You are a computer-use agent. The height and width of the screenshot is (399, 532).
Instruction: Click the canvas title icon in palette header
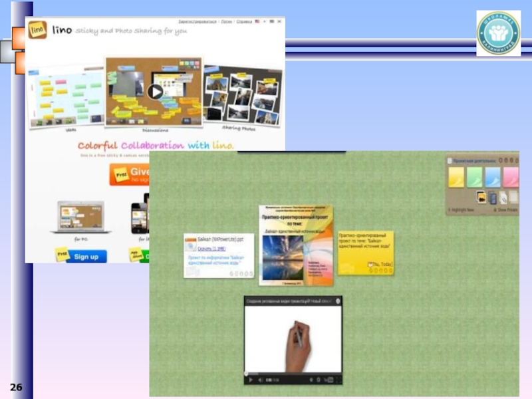[450, 161]
